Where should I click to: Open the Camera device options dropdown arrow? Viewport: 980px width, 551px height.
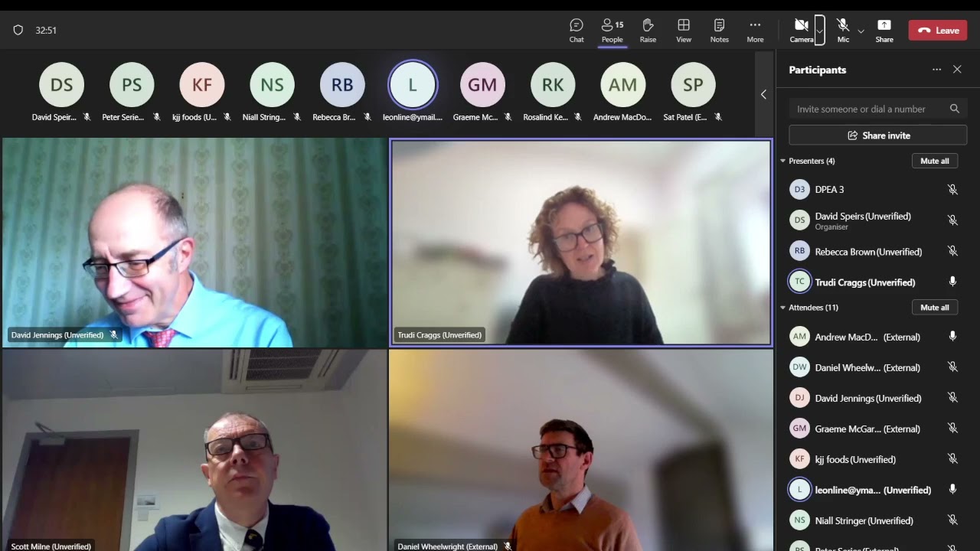[820, 31]
